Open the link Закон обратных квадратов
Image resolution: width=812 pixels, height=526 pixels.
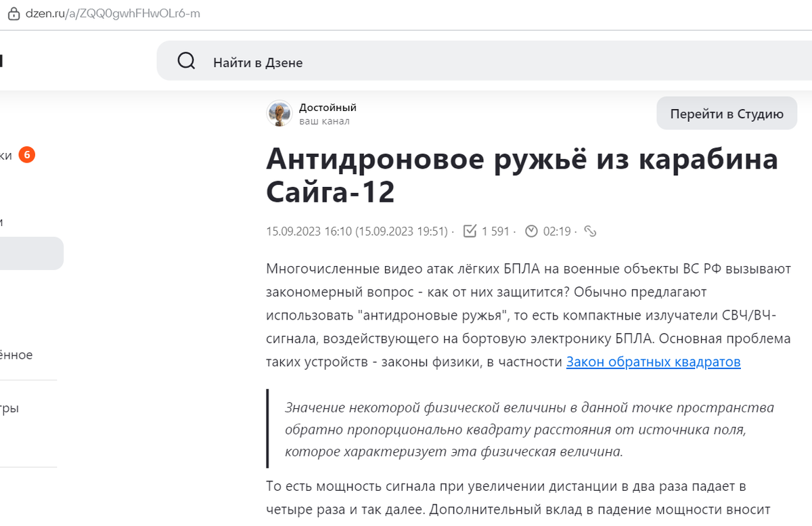point(652,361)
